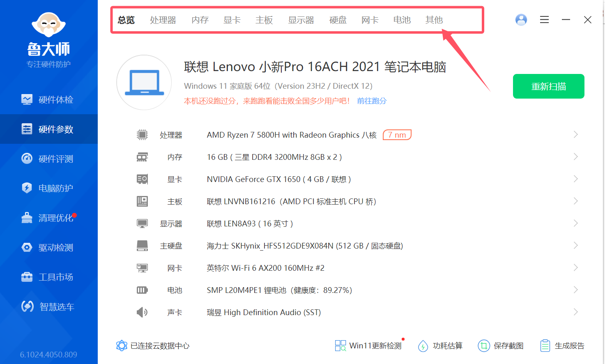The image size is (605, 364).
Task: Expand AMD Ryzen 7 processor row chevron
Action: point(576,134)
